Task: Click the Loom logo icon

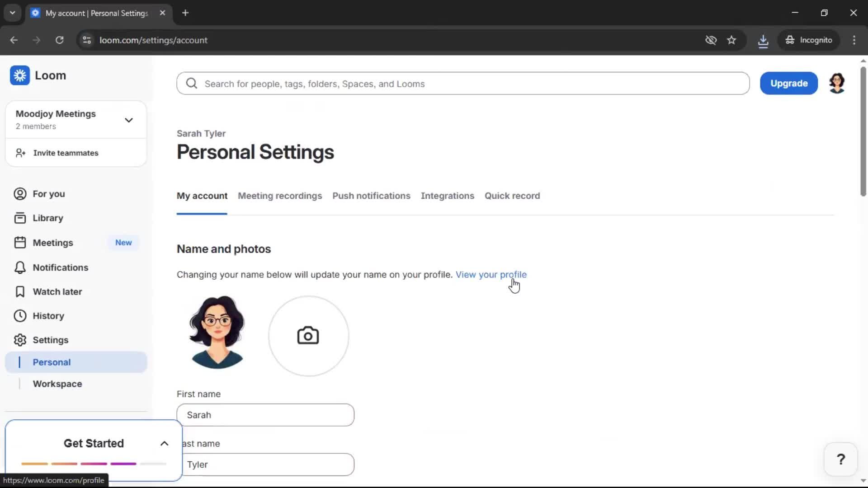Action: click(x=19, y=75)
